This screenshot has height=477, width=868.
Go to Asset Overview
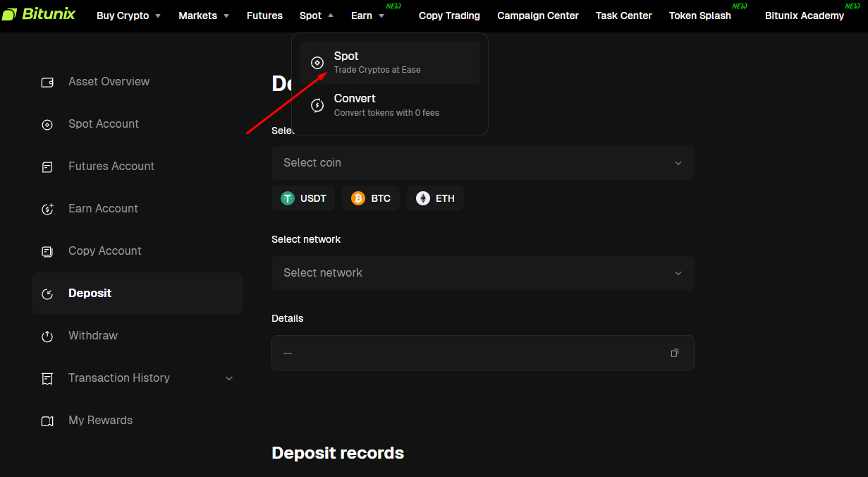click(137, 82)
